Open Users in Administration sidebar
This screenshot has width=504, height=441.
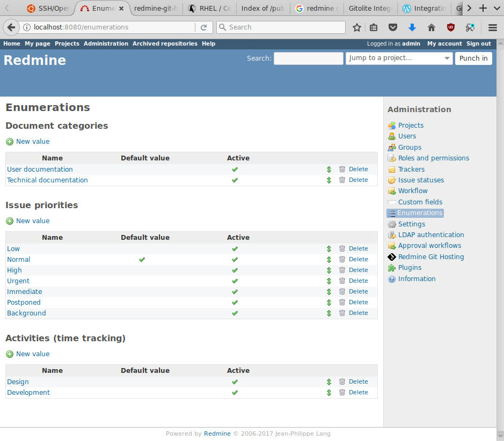407,136
